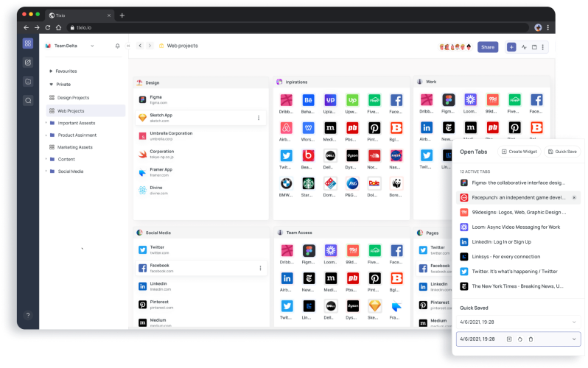Open Sketch icon in Team Access widget
This screenshot has width=588, height=368.
374,305
